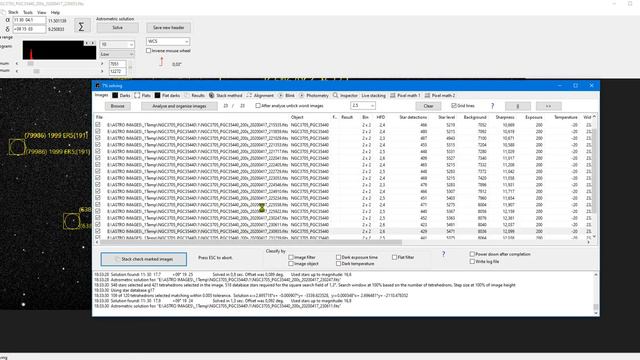Open the Low stretch dropdown
Image resolution: width=640 pixels, height=360 pixels.
pos(117,54)
